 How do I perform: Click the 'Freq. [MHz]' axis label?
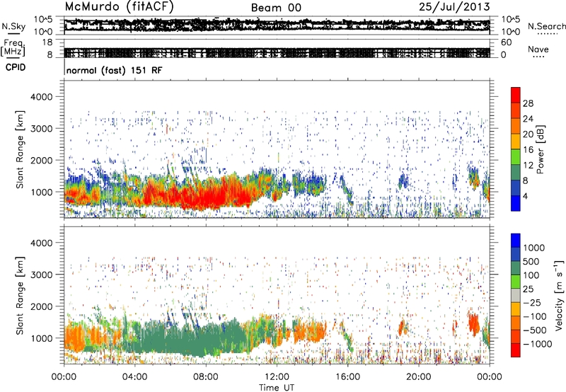13,47
